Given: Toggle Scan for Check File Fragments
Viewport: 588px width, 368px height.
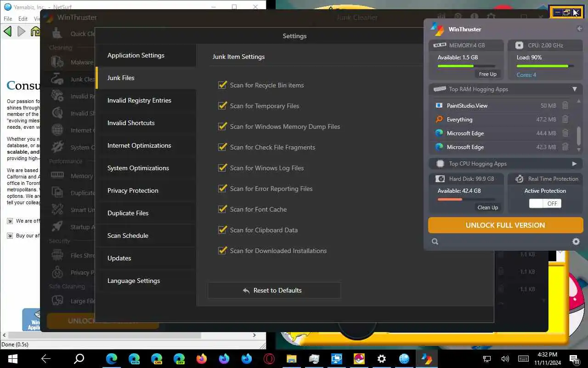Looking at the screenshot, I should [x=223, y=147].
